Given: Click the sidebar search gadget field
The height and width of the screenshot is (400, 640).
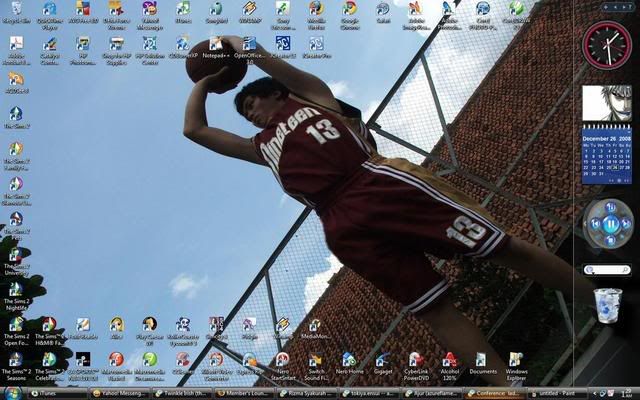Looking at the screenshot, I should pos(604,270).
